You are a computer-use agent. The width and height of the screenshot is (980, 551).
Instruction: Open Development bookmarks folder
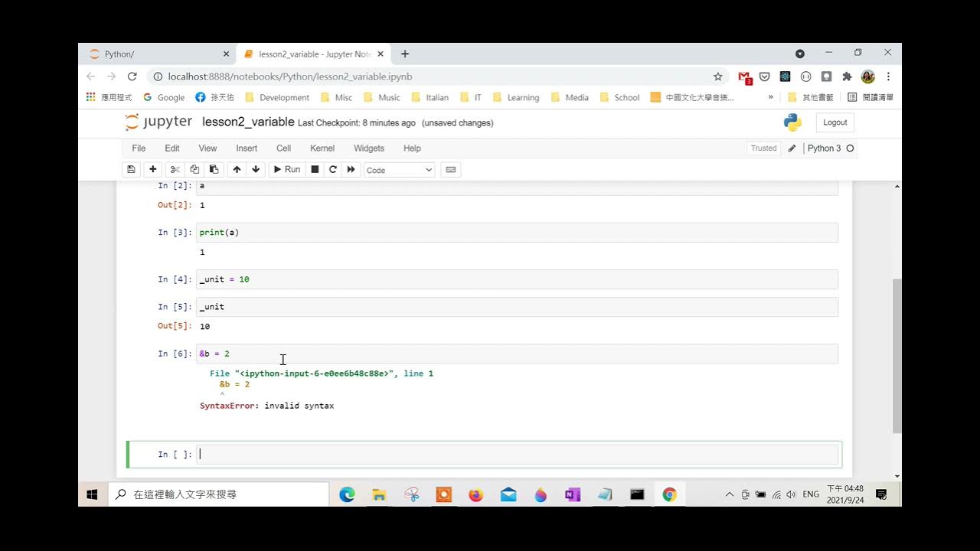pos(276,97)
